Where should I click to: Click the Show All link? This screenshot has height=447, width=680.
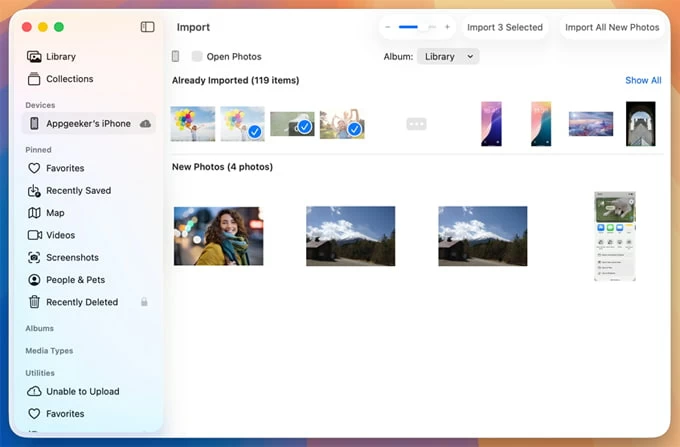point(642,80)
